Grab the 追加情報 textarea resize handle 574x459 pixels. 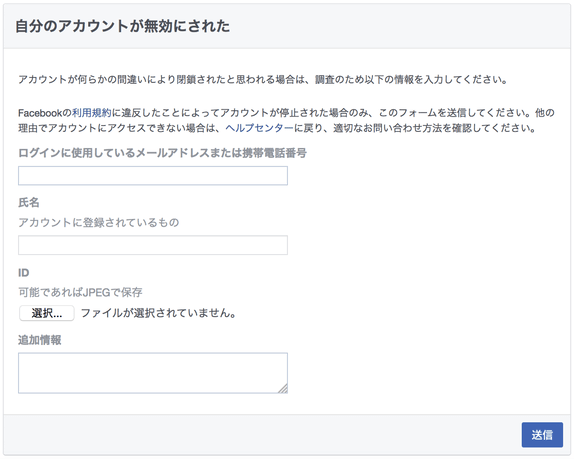(x=283, y=389)
